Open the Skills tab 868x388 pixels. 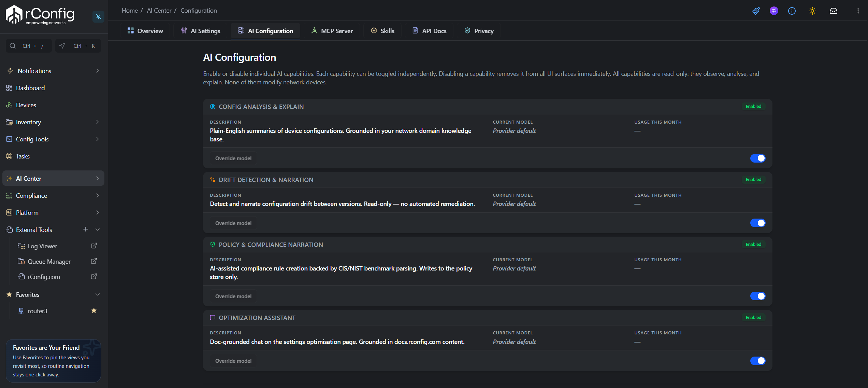tap(382, 31)
